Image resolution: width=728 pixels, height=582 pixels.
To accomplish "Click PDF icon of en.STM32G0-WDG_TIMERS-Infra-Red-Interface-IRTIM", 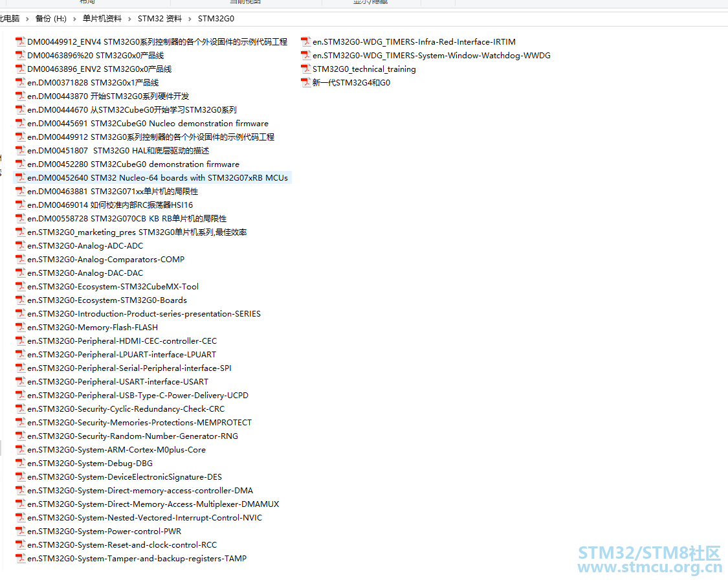I will point(305,42).
